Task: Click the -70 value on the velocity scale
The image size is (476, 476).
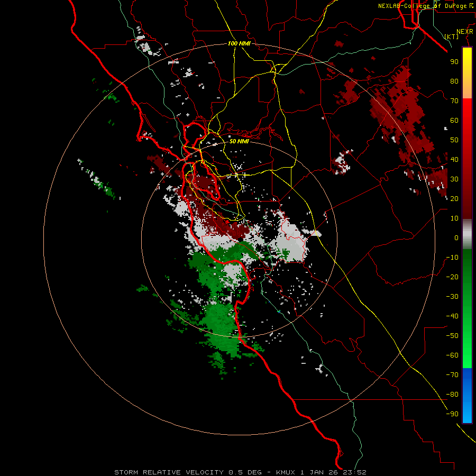Action: click(452, 374)
